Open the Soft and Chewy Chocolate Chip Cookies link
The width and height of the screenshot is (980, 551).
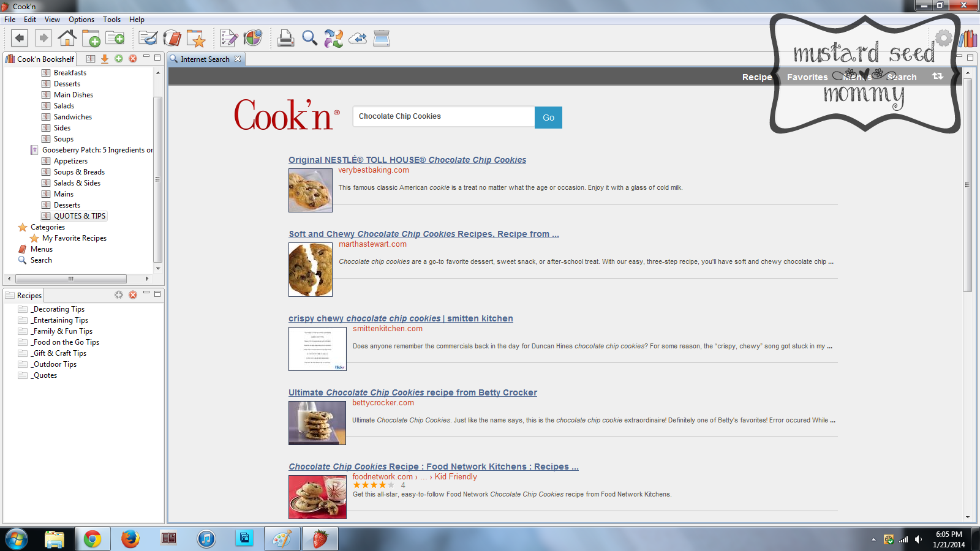coord(424,234)
